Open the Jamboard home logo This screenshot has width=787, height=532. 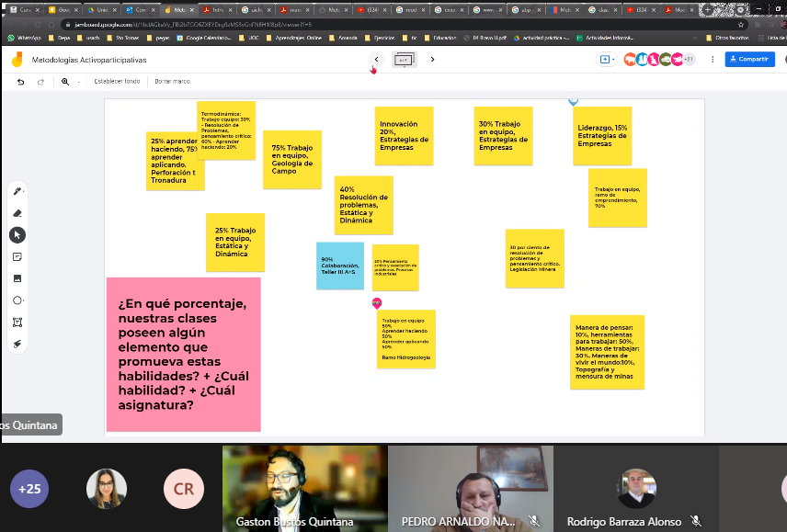pyautogui.click(x=17, y=59)
